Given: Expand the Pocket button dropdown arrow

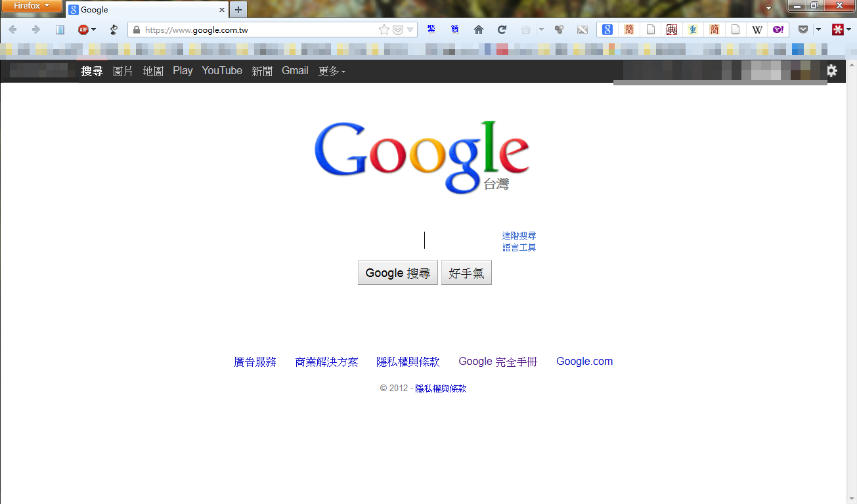Looking at the screenshot, I should click(x=818, y=30).
